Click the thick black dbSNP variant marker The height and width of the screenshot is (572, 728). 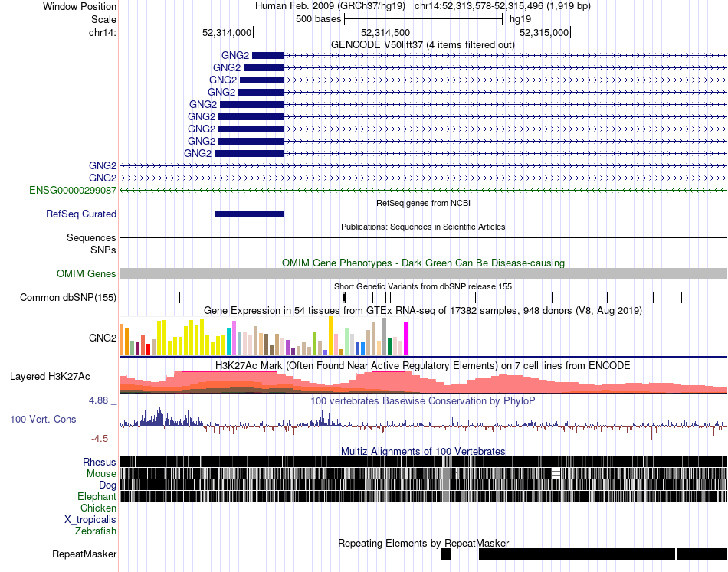click(x=344, y=297)
